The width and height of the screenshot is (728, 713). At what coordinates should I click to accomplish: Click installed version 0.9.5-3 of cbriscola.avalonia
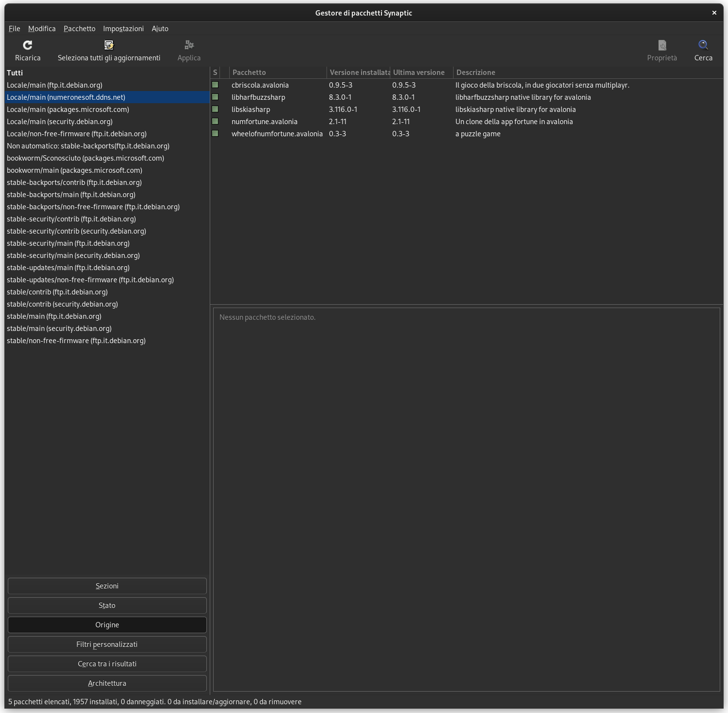point(341,85)
